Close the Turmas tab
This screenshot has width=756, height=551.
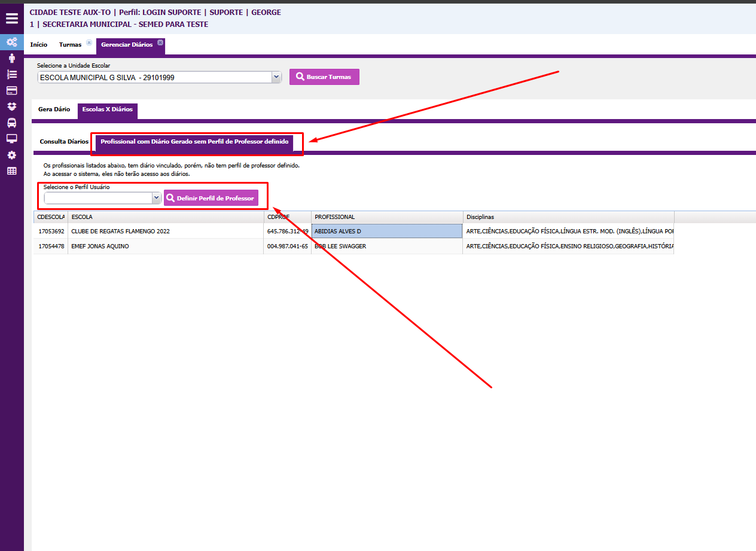(x=89, y=42)
